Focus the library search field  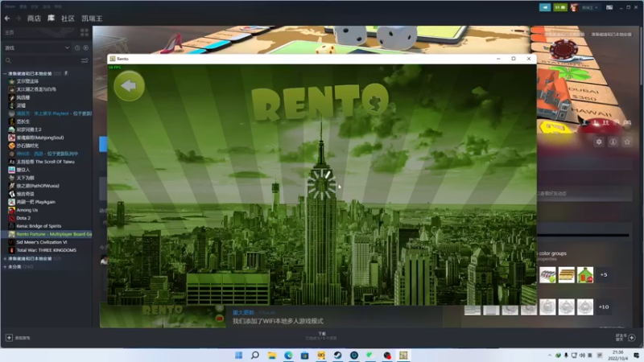coord(41,60)
